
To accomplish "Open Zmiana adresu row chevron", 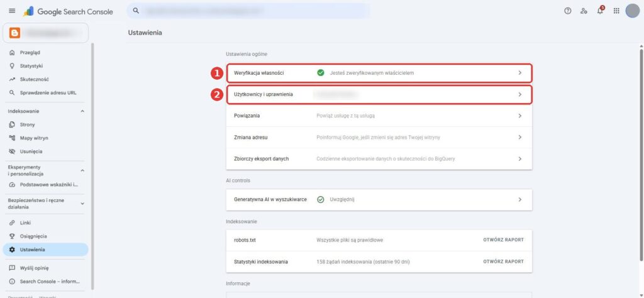I will 519,137.
